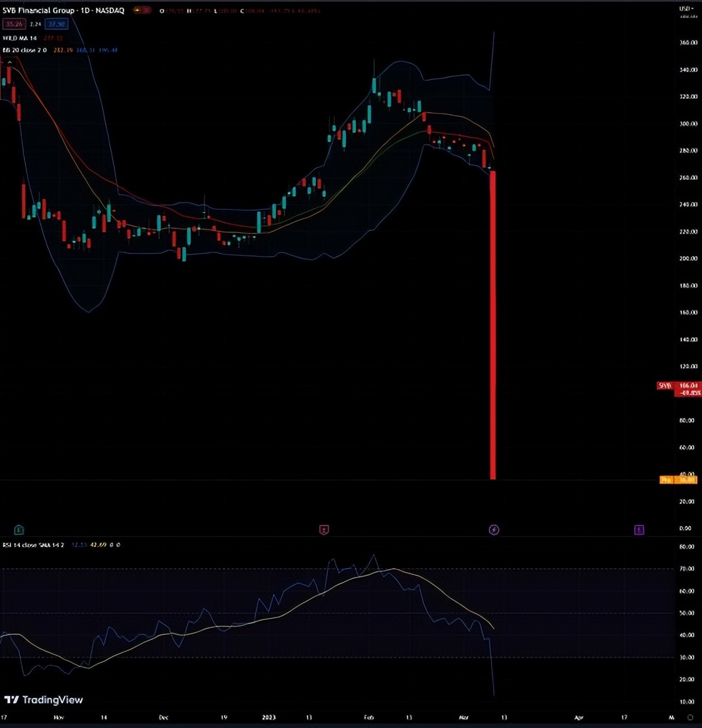
Task: Click the 200.00 price axis label
Action: 688,259
